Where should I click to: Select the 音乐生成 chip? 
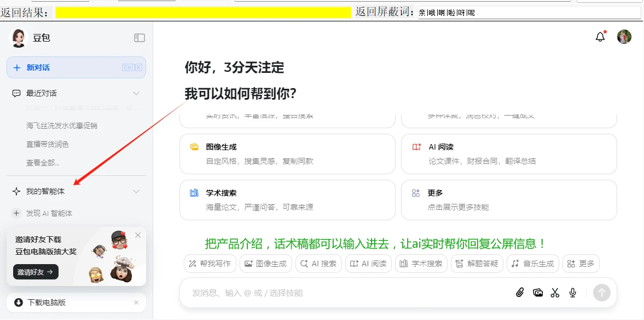pos(533,264)
